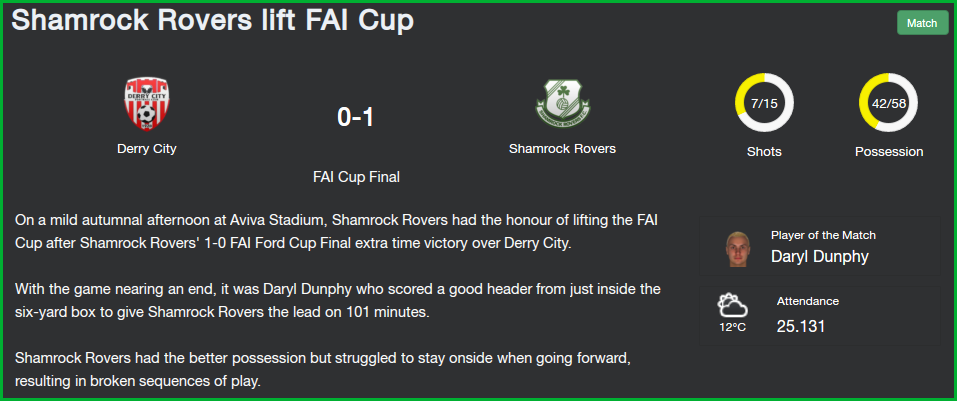Select the Daryl Dunphy Player of the Match name
Viewport: 957px width, 401px height.
pyautogui.click(x=819, y=256)
